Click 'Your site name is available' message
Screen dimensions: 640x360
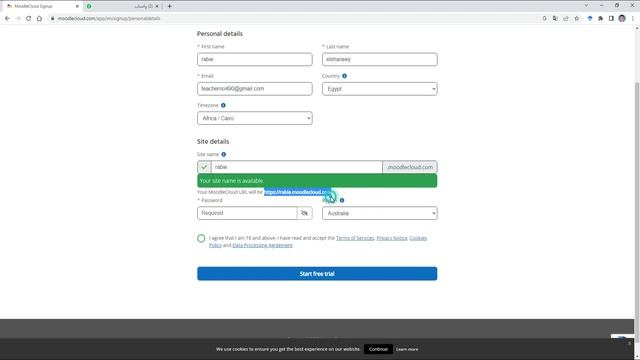231,181
